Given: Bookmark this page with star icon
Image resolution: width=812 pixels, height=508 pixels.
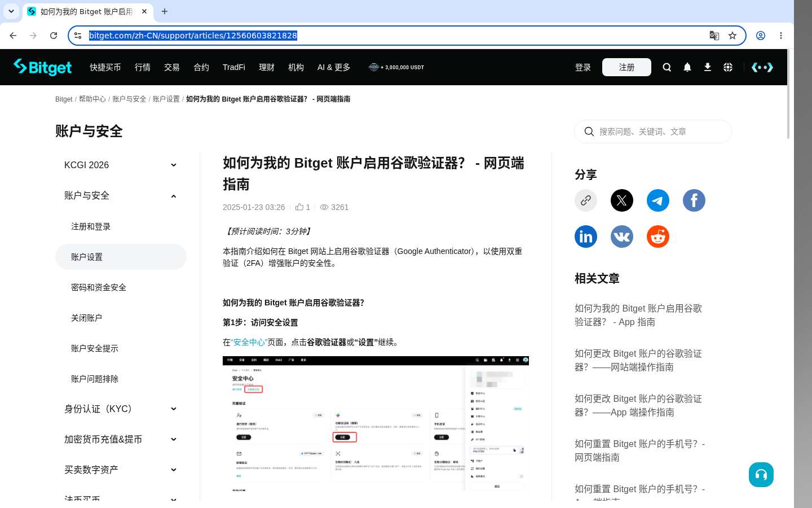Looking at the screenshot, I should (732, 36).
